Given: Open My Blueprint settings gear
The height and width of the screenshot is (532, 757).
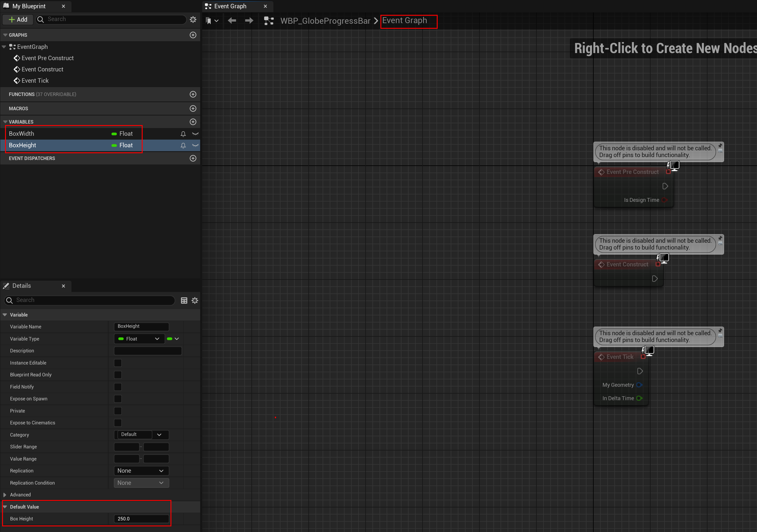Looking at the screenshot, I should [x=193, y=20].
